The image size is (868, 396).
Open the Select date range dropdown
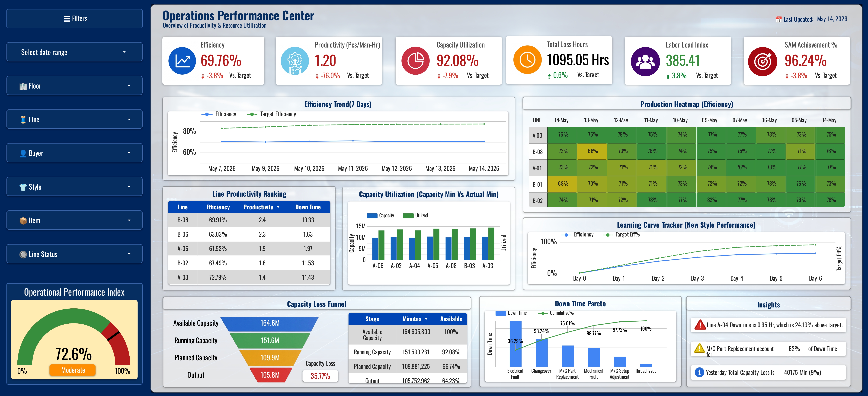[x=74, y=52]
